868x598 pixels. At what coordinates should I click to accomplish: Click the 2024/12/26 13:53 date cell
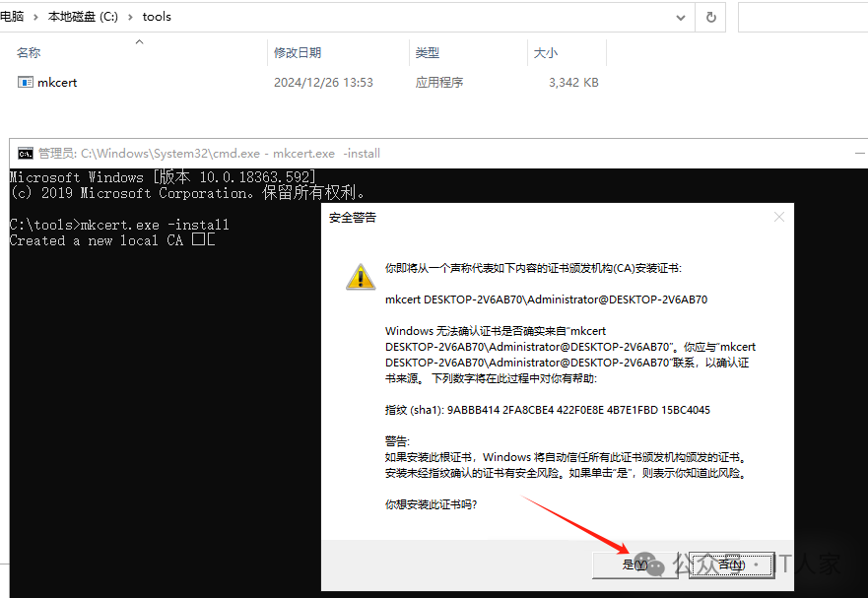coord(323,83)
